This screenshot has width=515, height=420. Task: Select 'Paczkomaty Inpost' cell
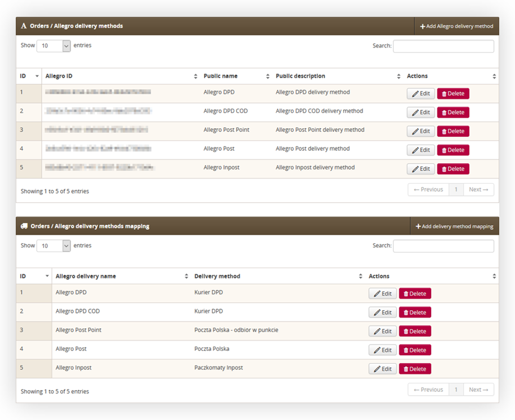[219, 368]
